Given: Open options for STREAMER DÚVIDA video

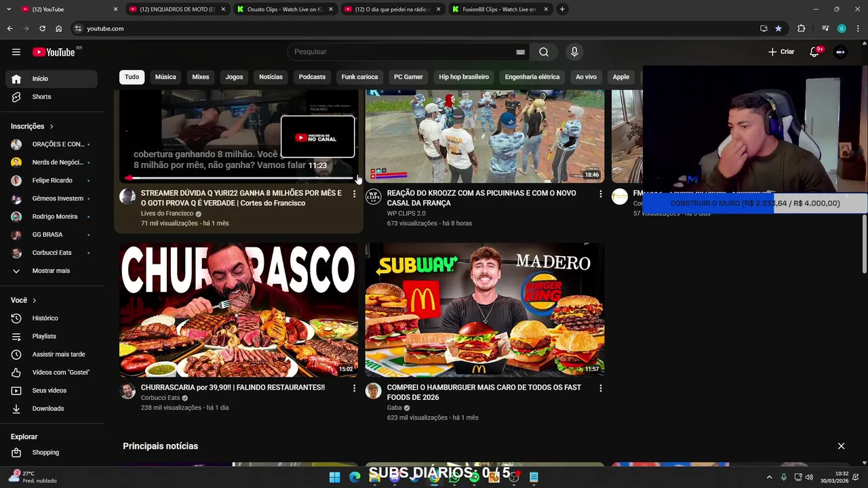Looking at the screenshot, I should click(354, 194).
